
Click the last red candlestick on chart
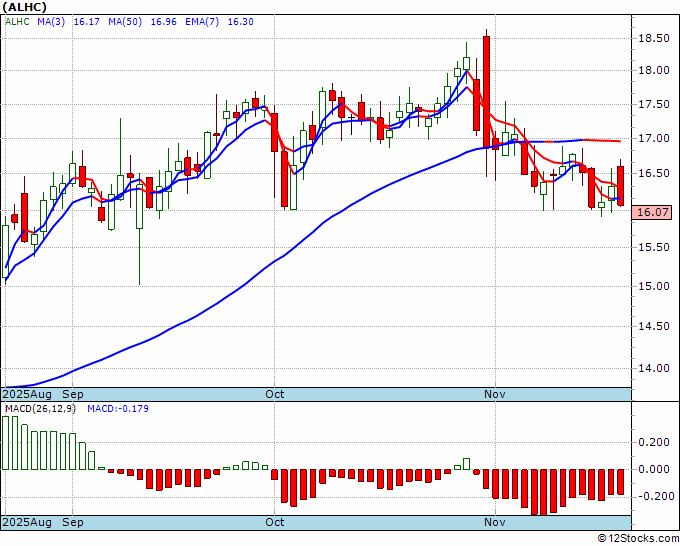[621, 186]
